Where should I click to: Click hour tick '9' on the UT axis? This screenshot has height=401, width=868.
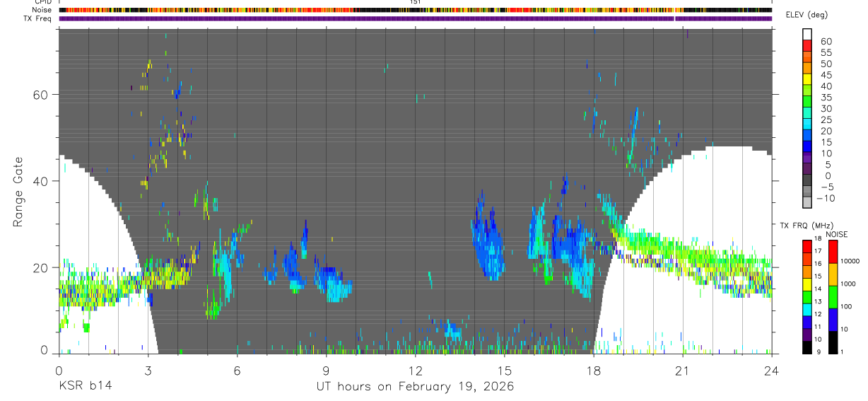326,370
